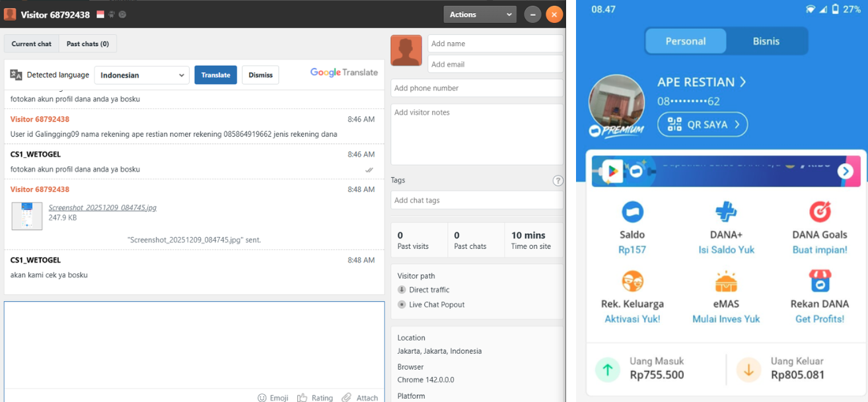
Task: Switch to the Bisnis tab in DANA app
Action: [x=766, y=41]
